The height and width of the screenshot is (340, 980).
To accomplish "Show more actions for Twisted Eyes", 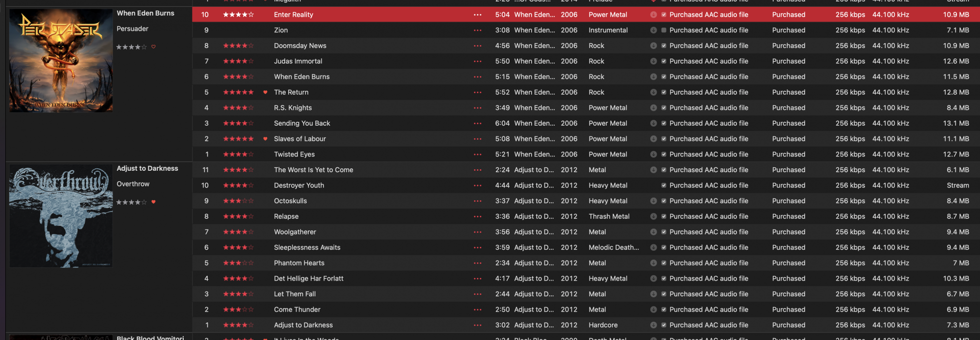I will 477,155.
